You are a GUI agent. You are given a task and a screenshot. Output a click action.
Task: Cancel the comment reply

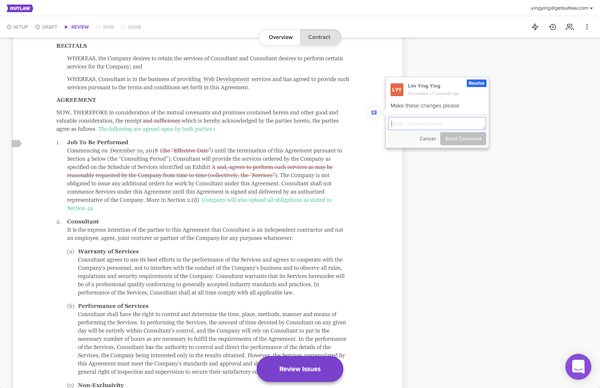pos(427,139)
